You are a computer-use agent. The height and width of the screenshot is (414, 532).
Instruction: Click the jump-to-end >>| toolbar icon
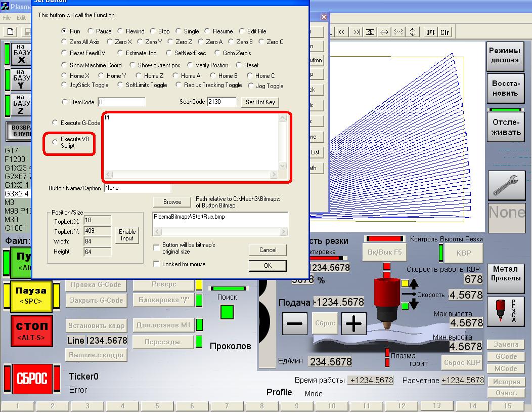tap(357, 32)
